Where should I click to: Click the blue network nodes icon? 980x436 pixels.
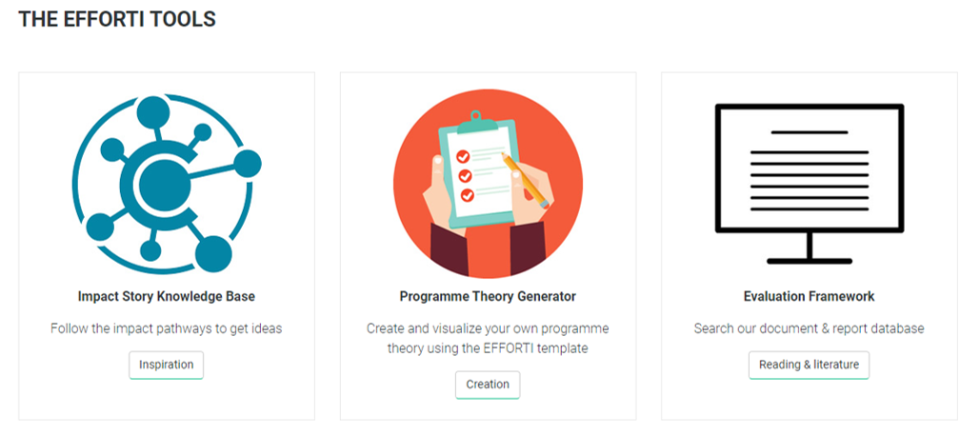(167, 184)
